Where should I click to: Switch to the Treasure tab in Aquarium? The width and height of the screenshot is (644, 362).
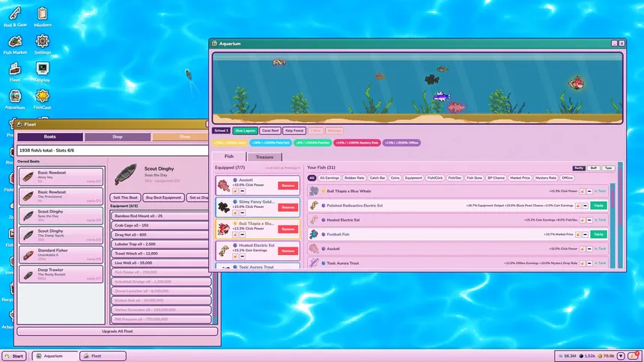pos(264,157)
